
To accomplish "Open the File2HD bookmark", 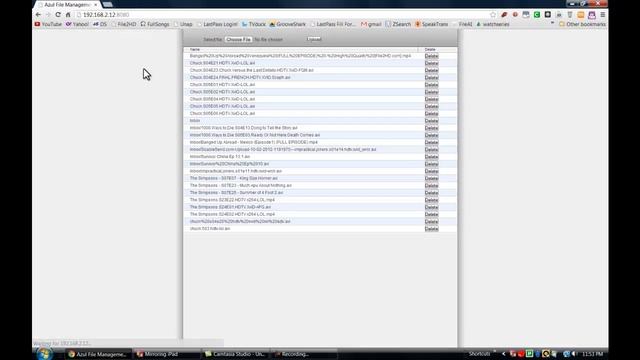I will click(x=124, y=24).
